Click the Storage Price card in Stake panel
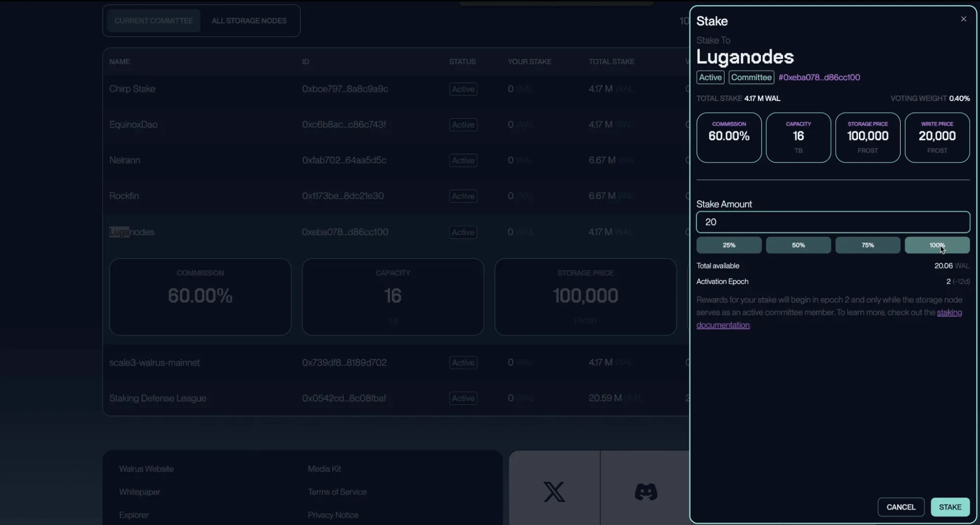Viewport: 980px width, 525px height. tap(868, 137)
